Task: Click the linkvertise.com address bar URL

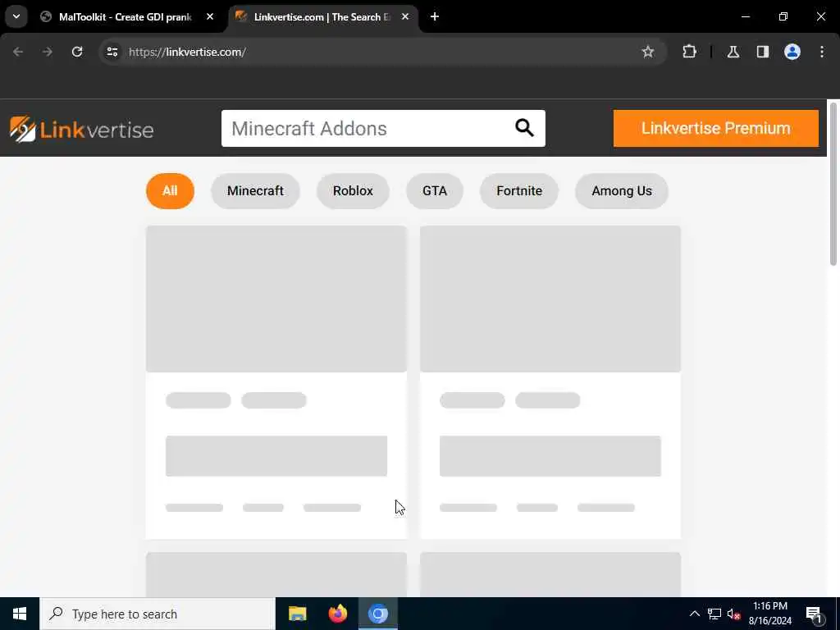Action: (188, 52)
